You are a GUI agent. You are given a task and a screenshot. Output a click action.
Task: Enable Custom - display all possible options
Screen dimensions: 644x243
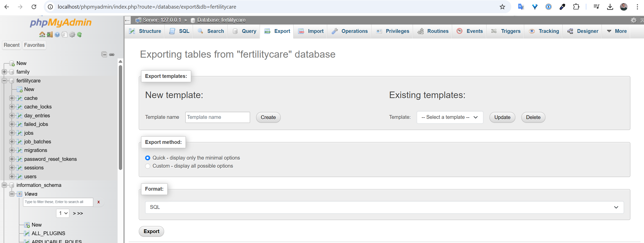pyautogui.click(x=148, y=166)
